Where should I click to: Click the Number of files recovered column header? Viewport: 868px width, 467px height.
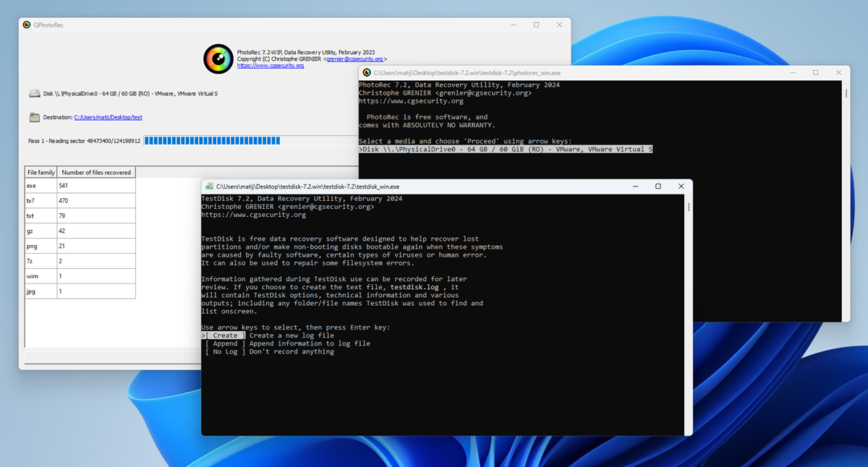pyautogui.click(x=96, y=172)
